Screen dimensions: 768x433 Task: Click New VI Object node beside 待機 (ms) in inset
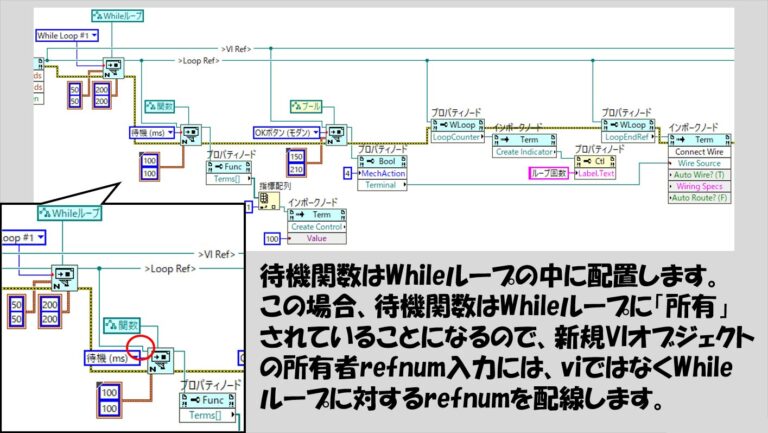coord(160,361)
